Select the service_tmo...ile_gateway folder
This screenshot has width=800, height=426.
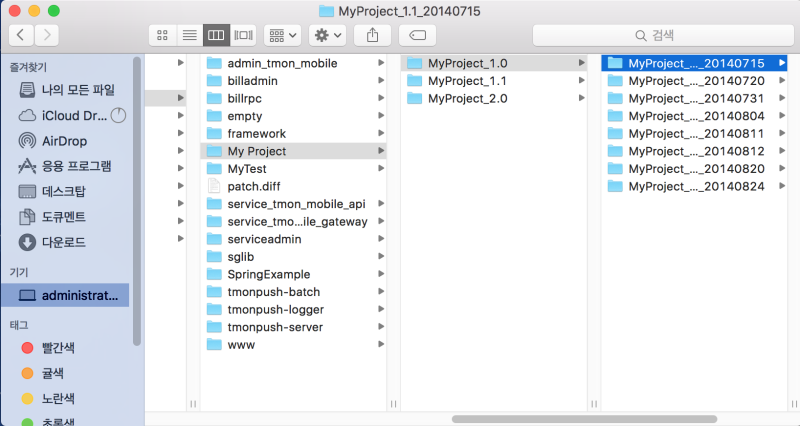coord(293,221)
